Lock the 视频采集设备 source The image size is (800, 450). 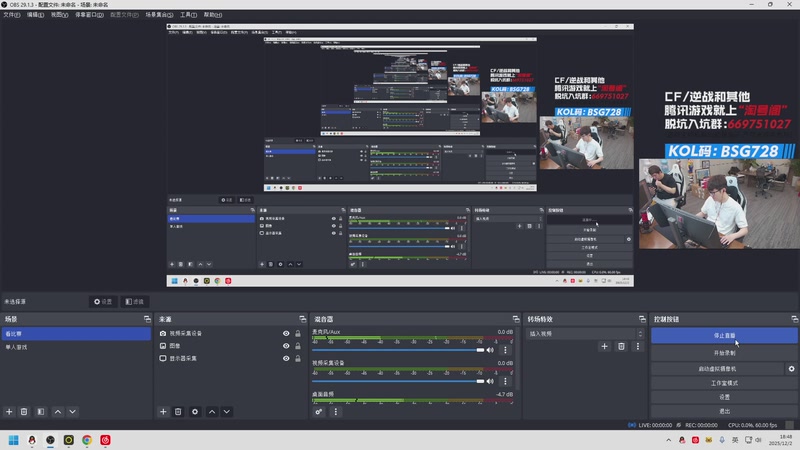point(298,334)
